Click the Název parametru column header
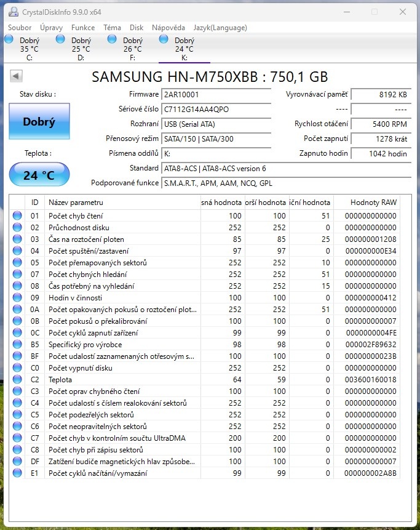The height and width of the screenshot is (530, 420). click(122, 202)
